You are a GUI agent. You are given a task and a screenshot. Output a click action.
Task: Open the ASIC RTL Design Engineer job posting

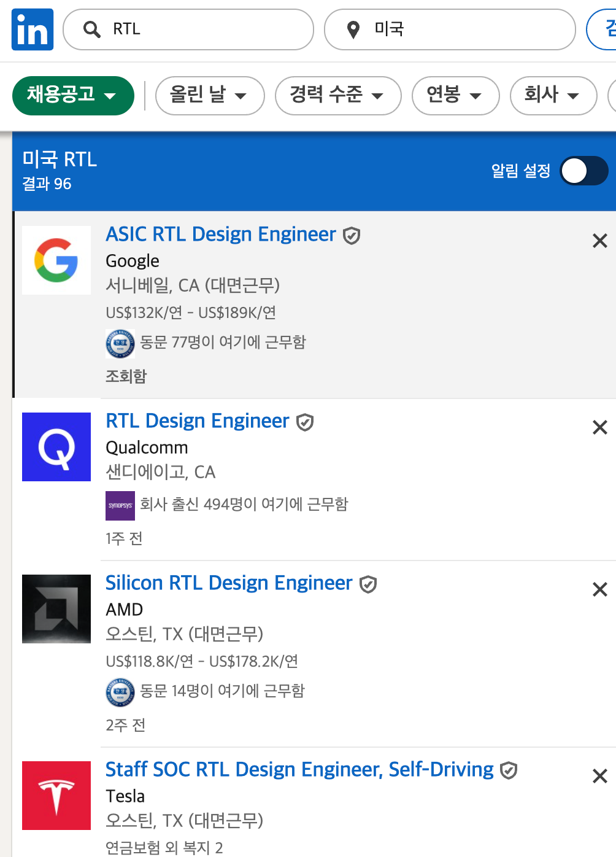[221, 234]
